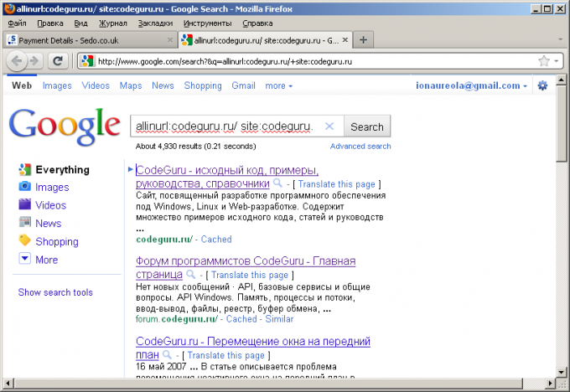
Task: Open Maps in the top navigation bar
Action: 131,85
